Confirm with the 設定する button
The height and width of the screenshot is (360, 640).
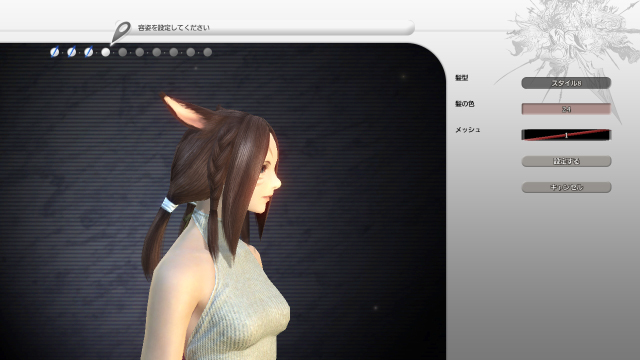point(566,161)
